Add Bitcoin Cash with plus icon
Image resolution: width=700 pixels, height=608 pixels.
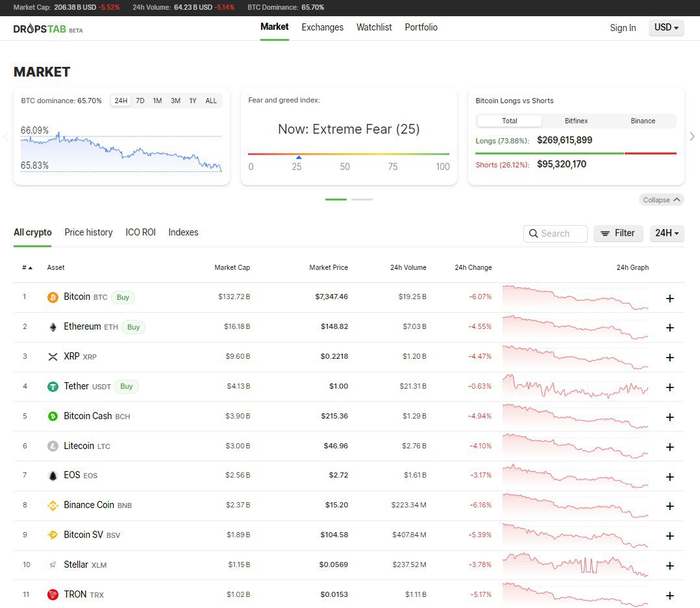tap(669, 417)
